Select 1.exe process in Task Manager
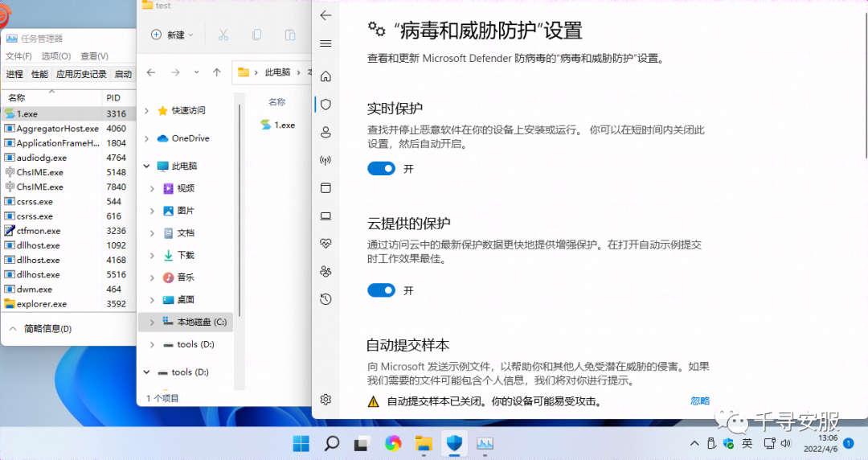 point(68,113)
